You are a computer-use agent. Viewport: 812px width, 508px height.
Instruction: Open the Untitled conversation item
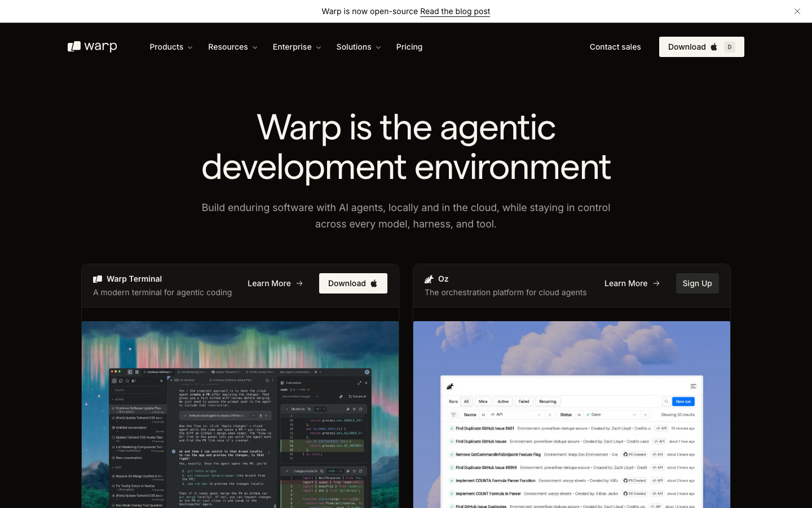tap(138, 429)
